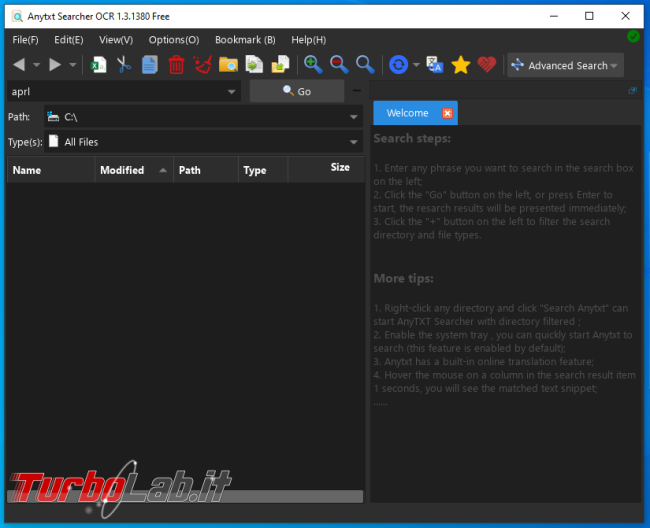Sort results by Size column
This screenshot has width=650, height=528.
pyautogui.click(x=326, y=170)
